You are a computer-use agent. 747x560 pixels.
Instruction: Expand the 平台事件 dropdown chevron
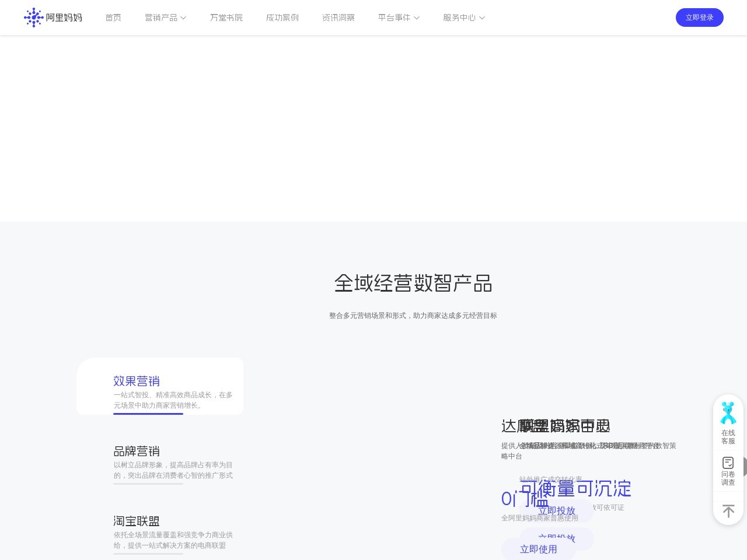(417, 18)
